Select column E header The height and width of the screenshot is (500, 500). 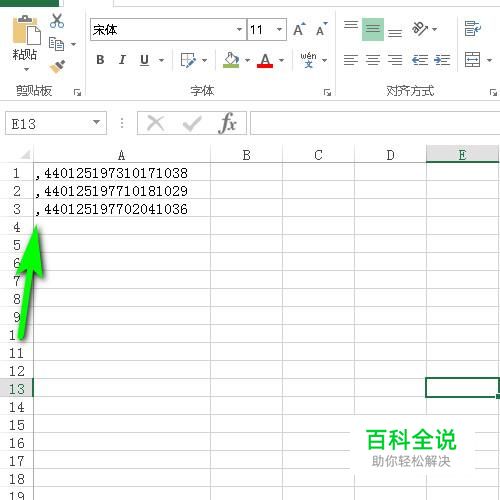click(462, 155)
